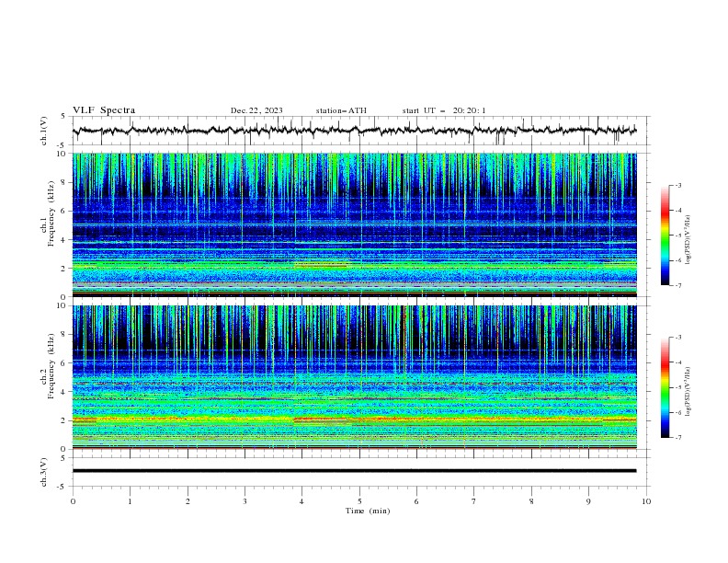Click time axis tick label '5'
Screen dimensions: 728x563
(359, 501)
